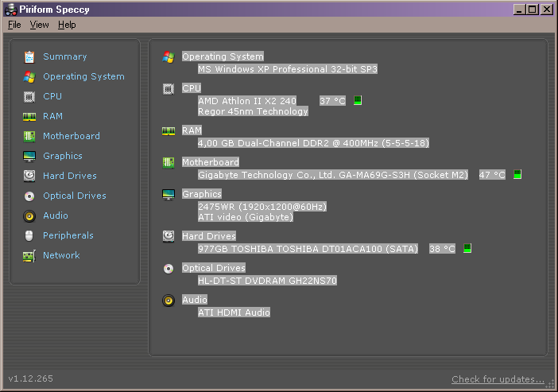This screenshot has height=392, width=558.
Task: Click the Hard Drives heading in summary panel
Action: (209, 236)
